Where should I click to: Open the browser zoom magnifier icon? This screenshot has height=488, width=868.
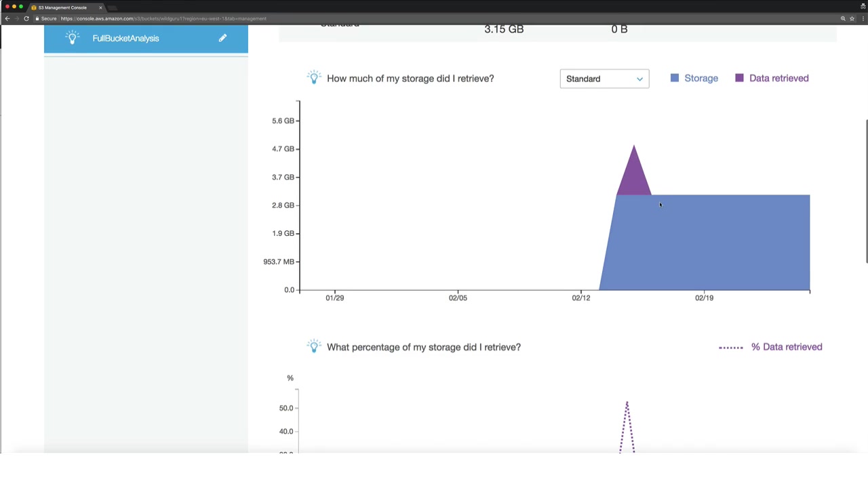click(843, 18)
